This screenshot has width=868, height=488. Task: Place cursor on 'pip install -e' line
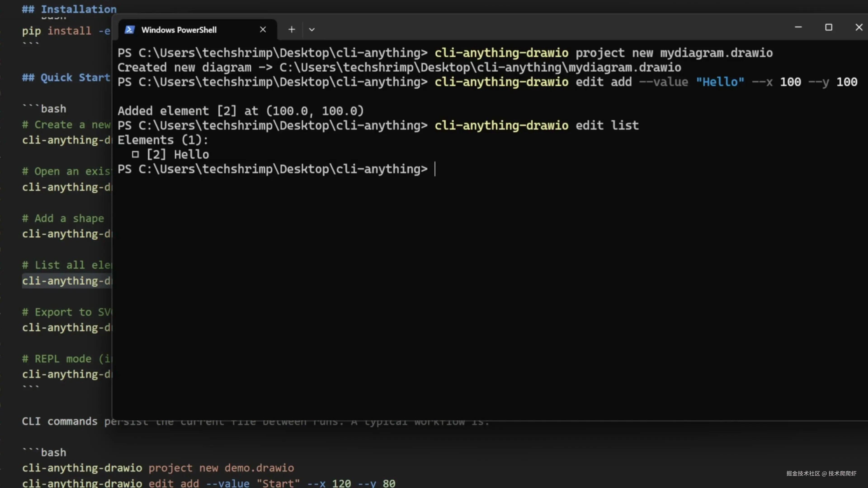[x=66, y=31]
